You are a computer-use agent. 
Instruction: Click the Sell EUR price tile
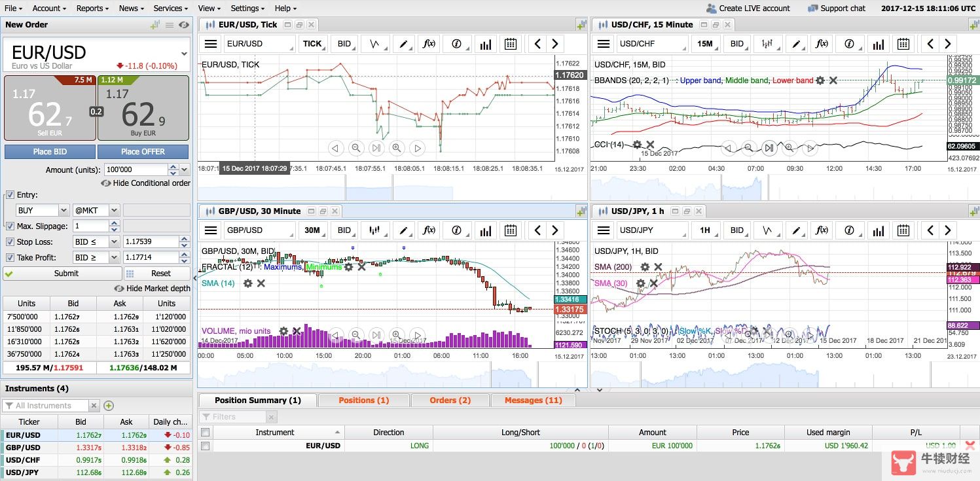[x=50, y=108]
